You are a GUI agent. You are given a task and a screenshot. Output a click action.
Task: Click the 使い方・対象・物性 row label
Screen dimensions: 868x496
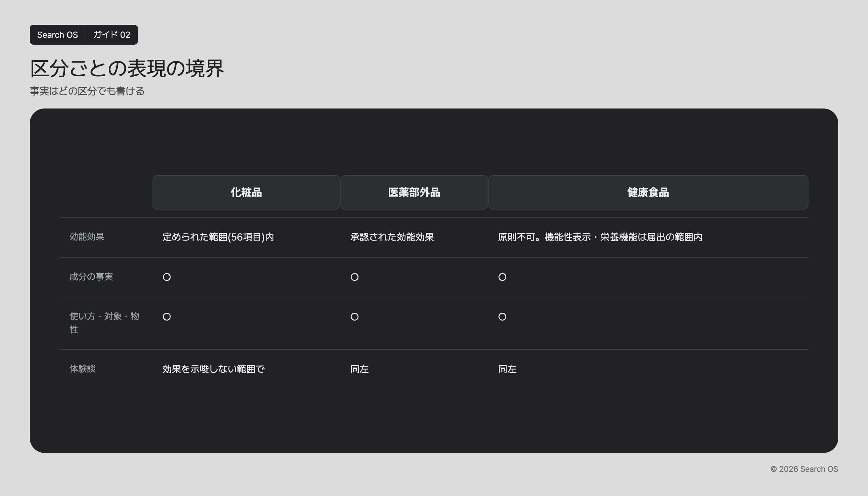[x=104, y=323]
